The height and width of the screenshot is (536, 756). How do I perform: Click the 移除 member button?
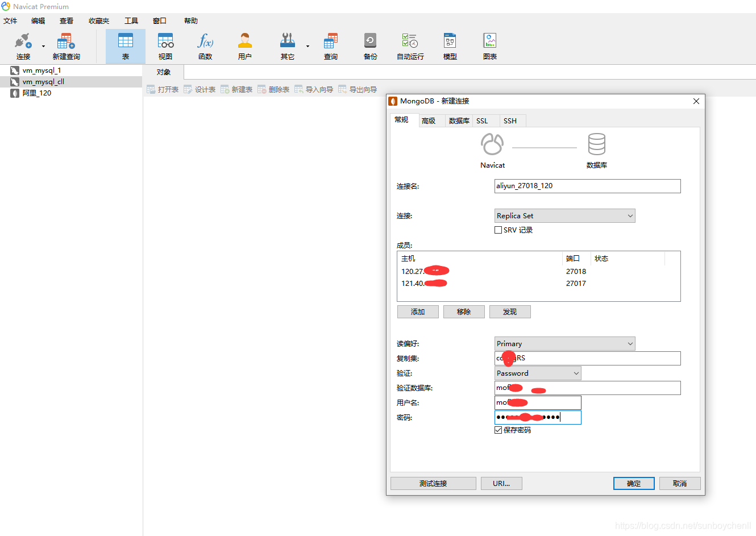464,312
